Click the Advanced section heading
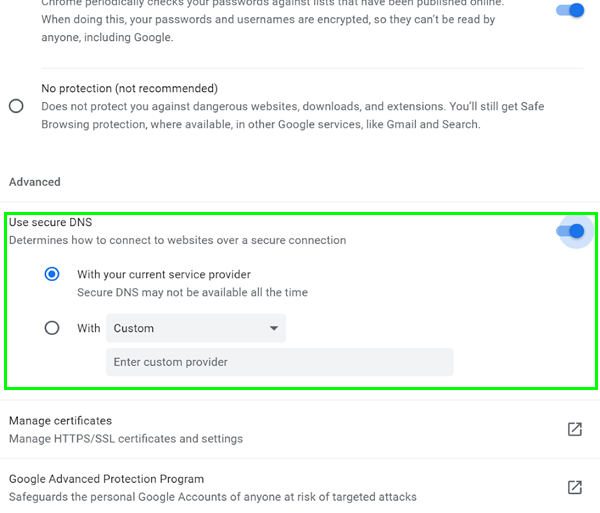This screenshot has width=600, height=513. pos(35,182)
